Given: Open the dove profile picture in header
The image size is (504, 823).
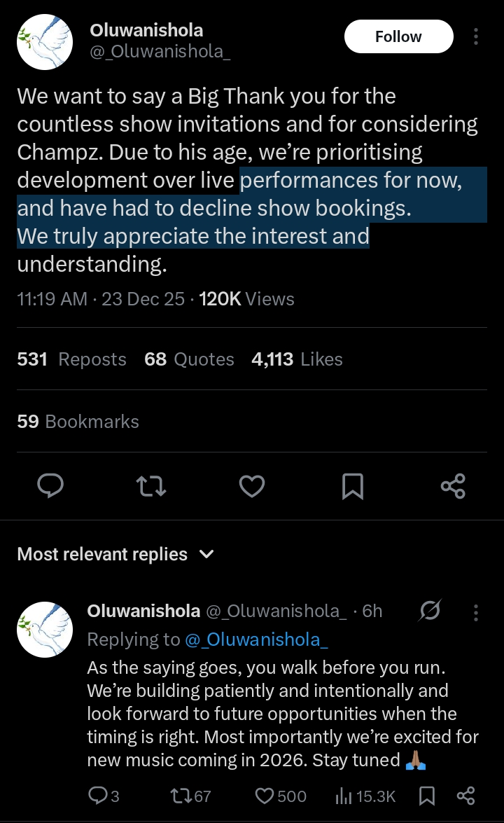Looking at the screenshot, I should [x=45, y=41].
